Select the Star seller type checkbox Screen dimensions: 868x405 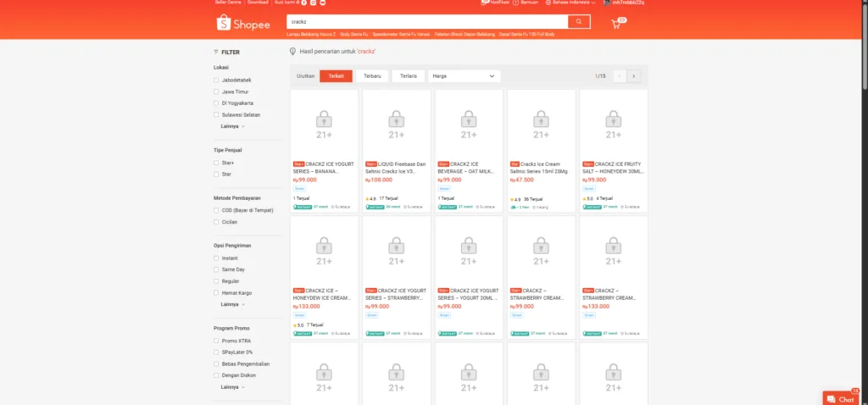click(x=216, y=175)
